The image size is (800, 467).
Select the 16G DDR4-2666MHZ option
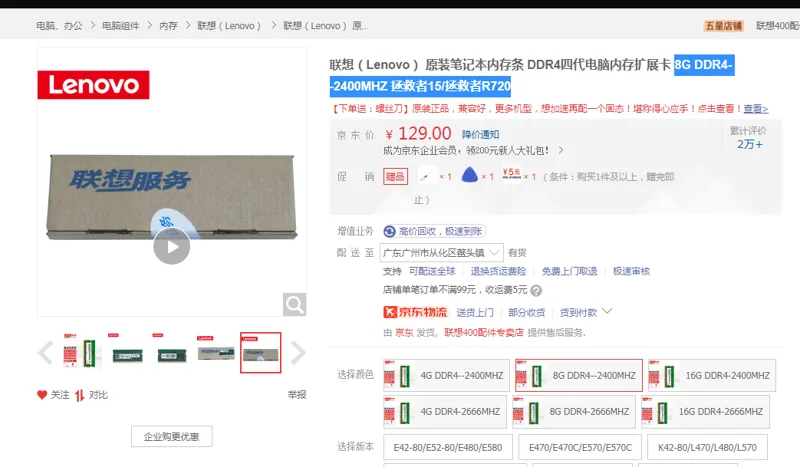pyautogui.click(x=706, y=411)
